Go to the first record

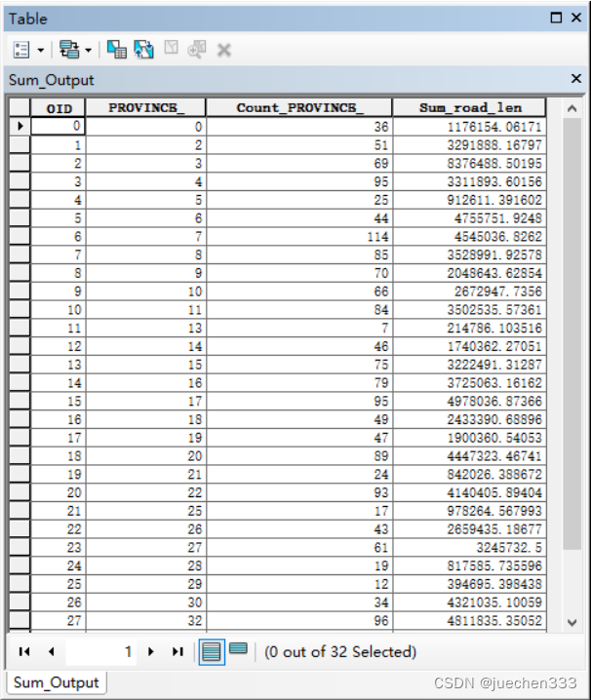24,652
